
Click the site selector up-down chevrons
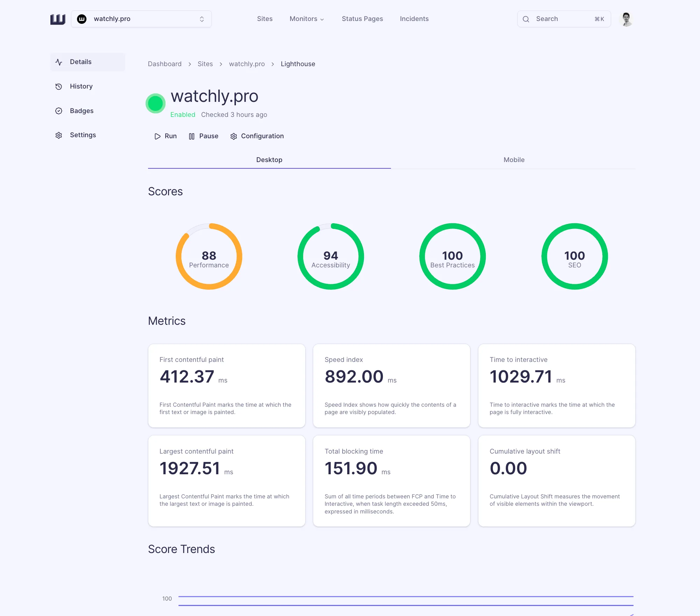202,19
